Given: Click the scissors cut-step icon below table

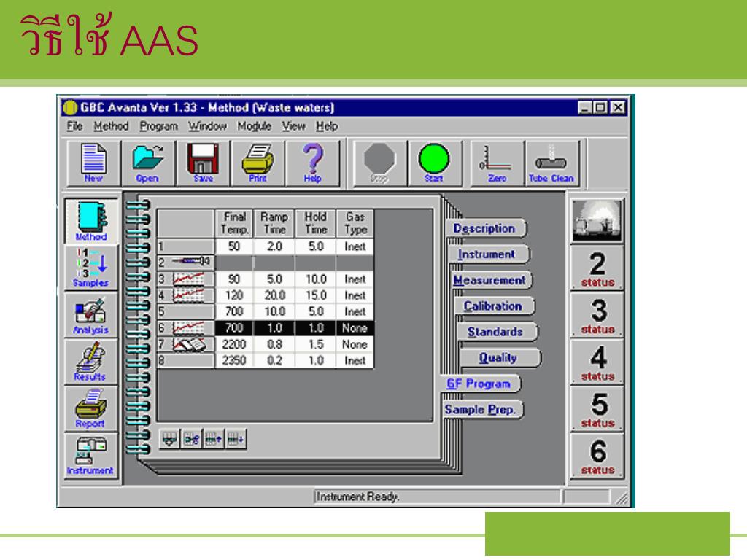Looking at the screenshot, I should click(192, 438).
